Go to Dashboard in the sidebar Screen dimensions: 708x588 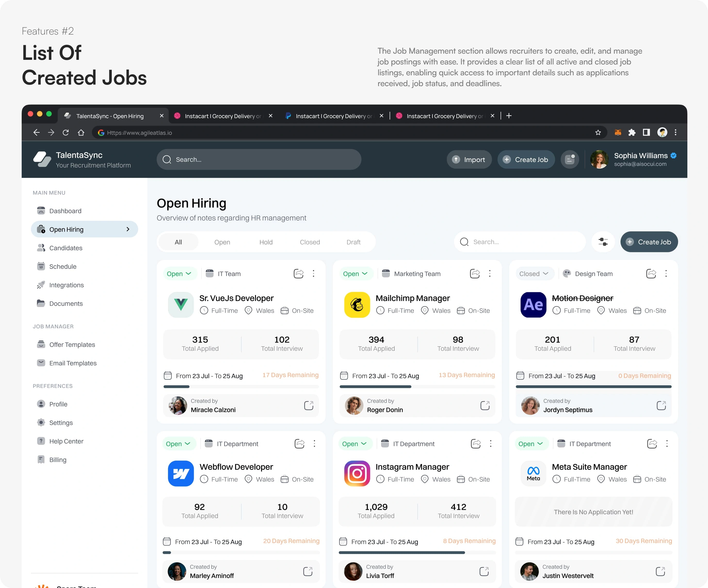pos(84,211)
